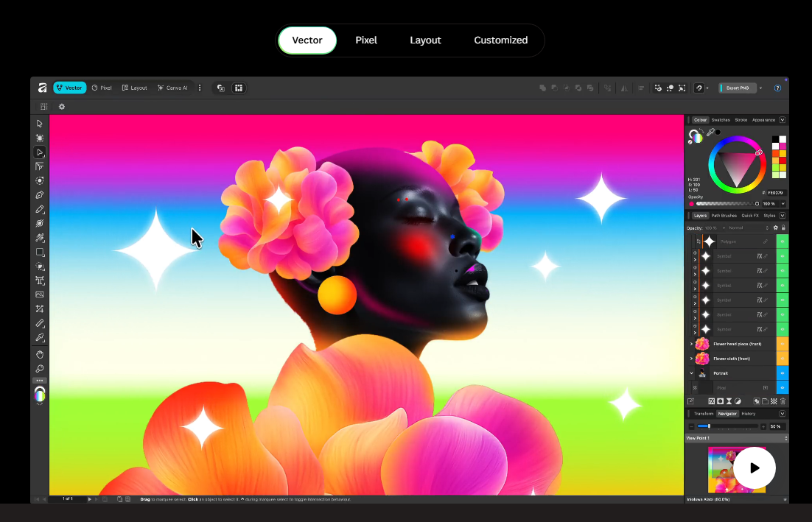Click the lock icon in the Layers panel header
Image resolution: width=812 pixels, height=522 pixels.
click(783, 228)
